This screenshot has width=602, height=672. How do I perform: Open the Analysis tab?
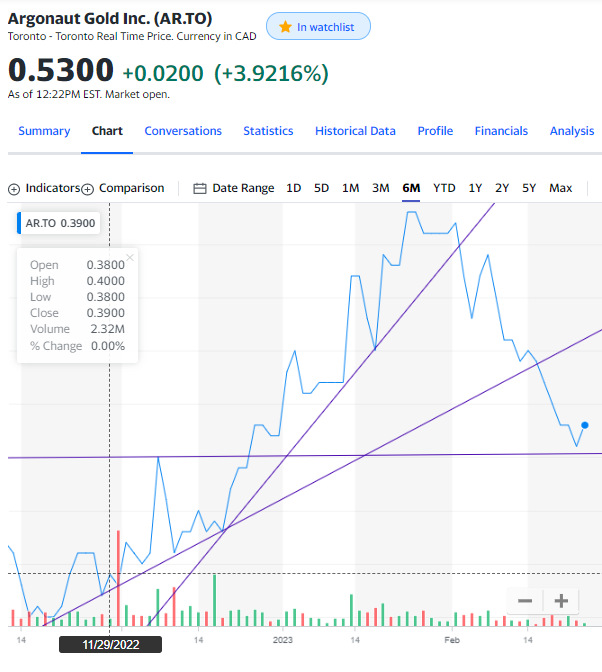(572, 131)
